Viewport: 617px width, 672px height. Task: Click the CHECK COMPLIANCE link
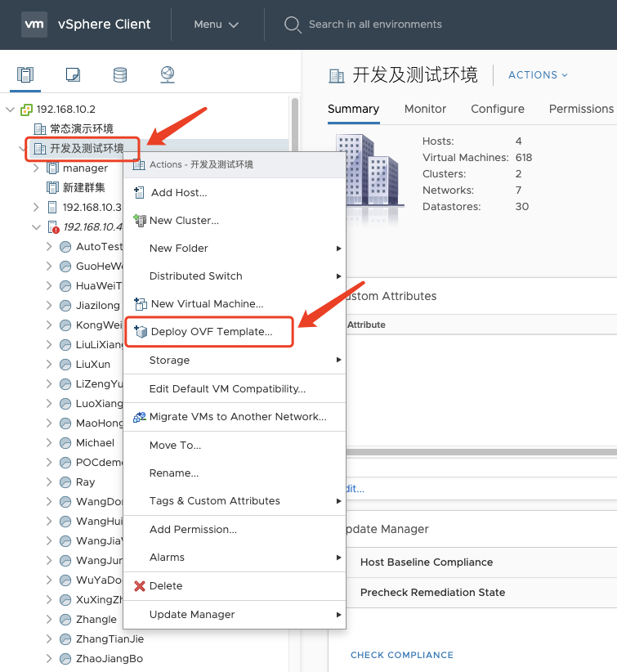(x=402, y=655)
